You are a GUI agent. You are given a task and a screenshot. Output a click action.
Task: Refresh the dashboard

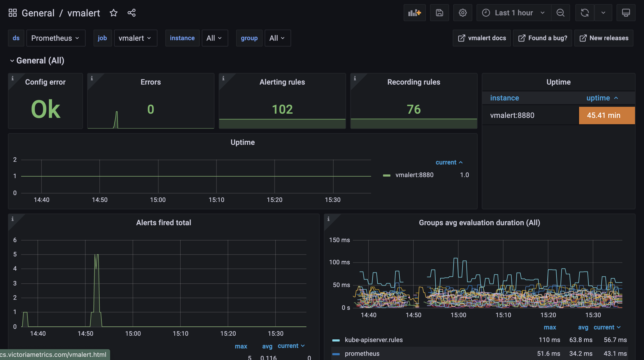pos(585,13)
